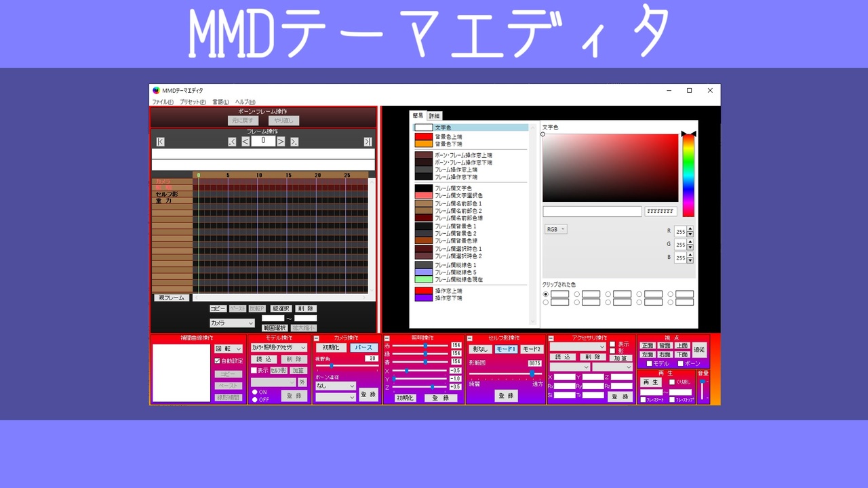868x488 pixels.
Task: Click the saturation-brightness color picker area
Action: click(610, 168)
